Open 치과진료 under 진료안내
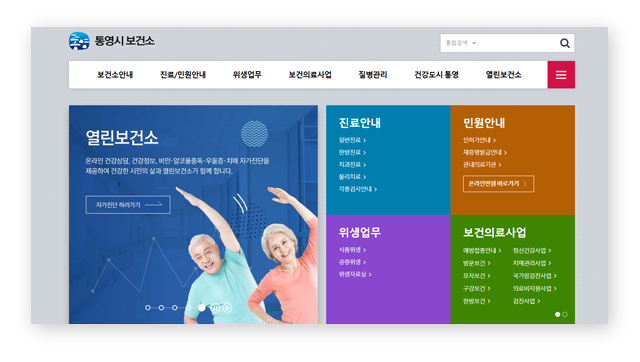 click(352, 165)
